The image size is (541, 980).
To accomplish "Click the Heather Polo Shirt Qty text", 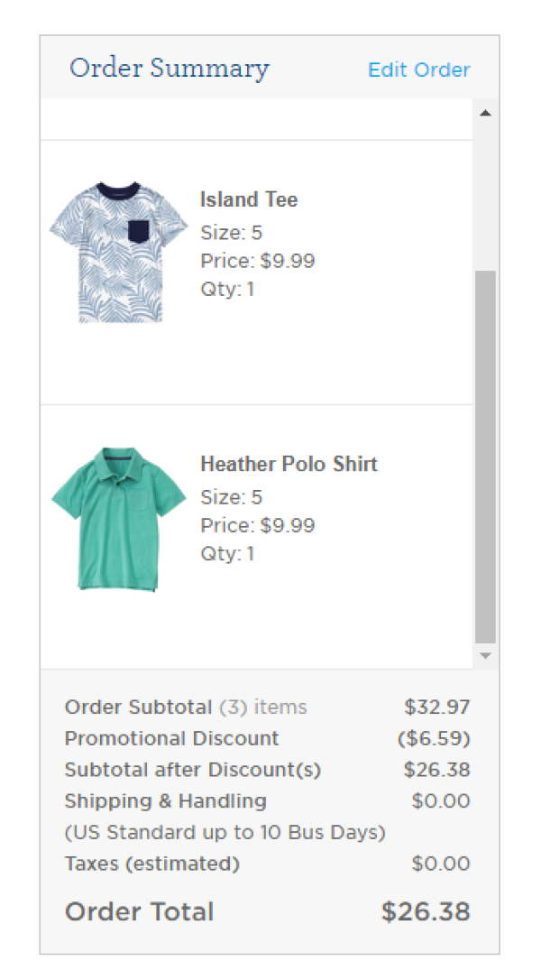I will [227, 554].
